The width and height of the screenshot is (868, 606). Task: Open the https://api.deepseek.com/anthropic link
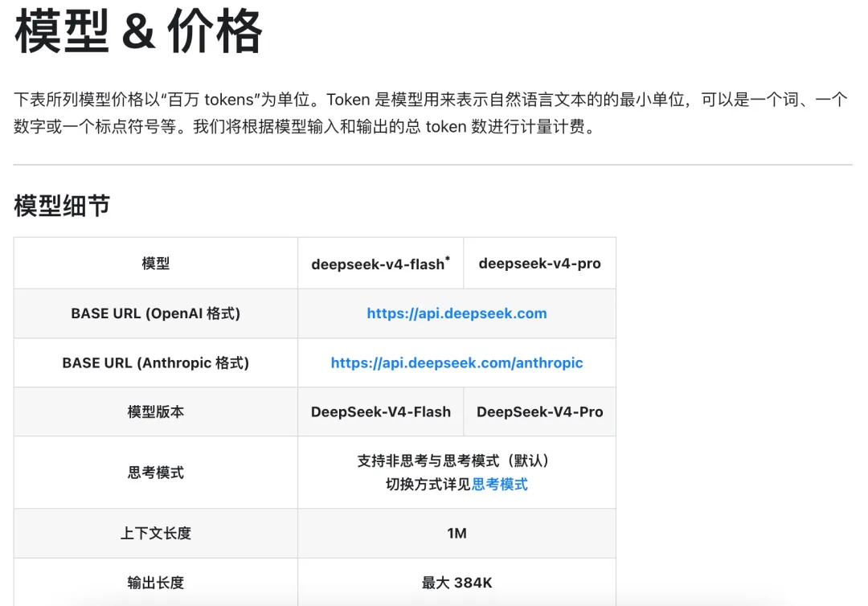pos(457,362)
